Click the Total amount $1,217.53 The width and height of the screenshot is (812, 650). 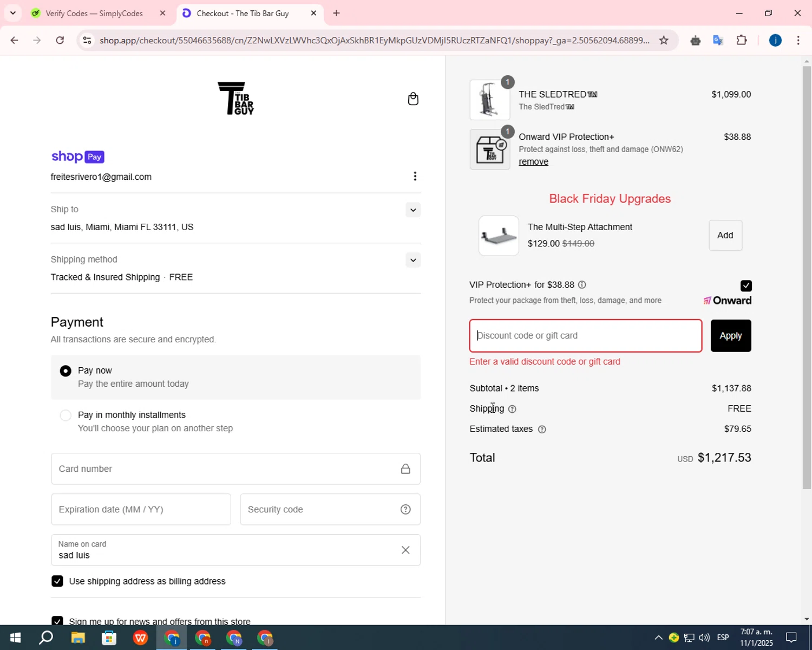[724, 458]
